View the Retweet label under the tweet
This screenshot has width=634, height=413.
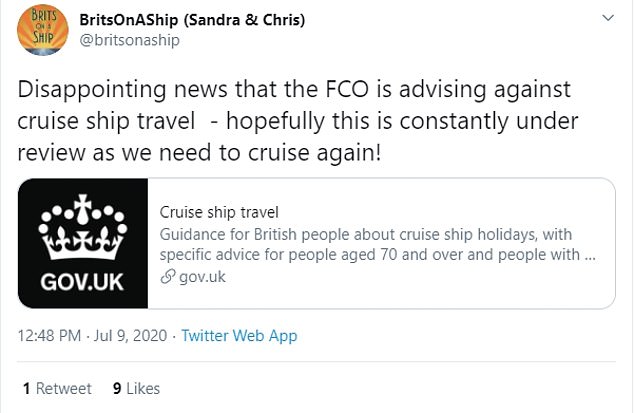point(64,388)
